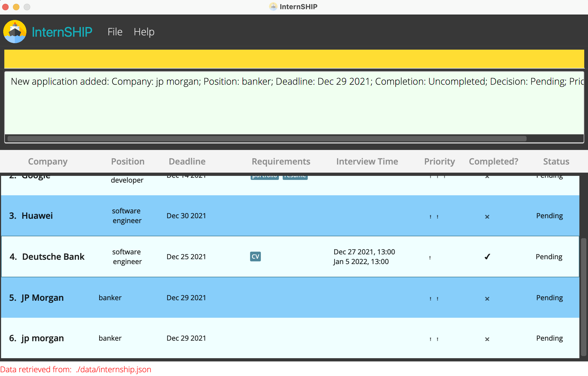Viewport: 588px width, 376px height.
Task: Open the File menu
Action: (x=115, y=32)
